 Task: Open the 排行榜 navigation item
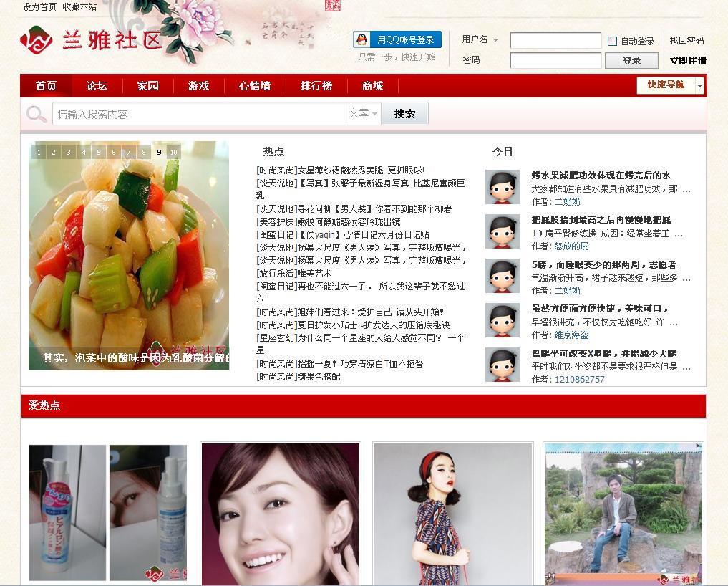click(x=316, y=86)
